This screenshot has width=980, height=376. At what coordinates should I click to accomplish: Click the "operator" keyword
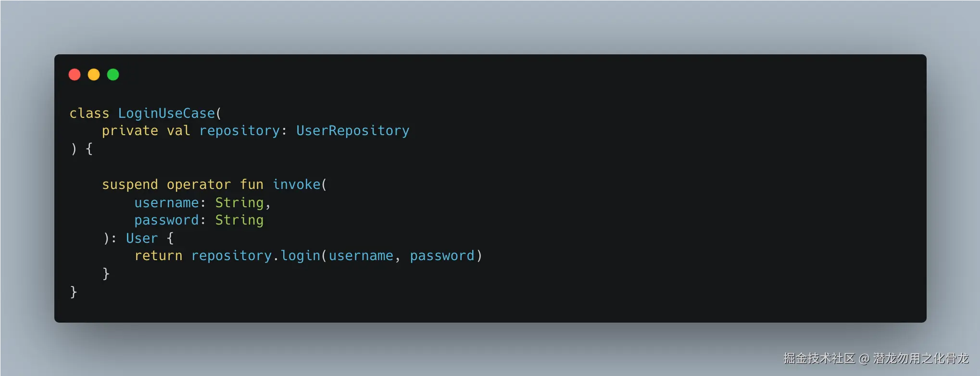tap(199, 185)
